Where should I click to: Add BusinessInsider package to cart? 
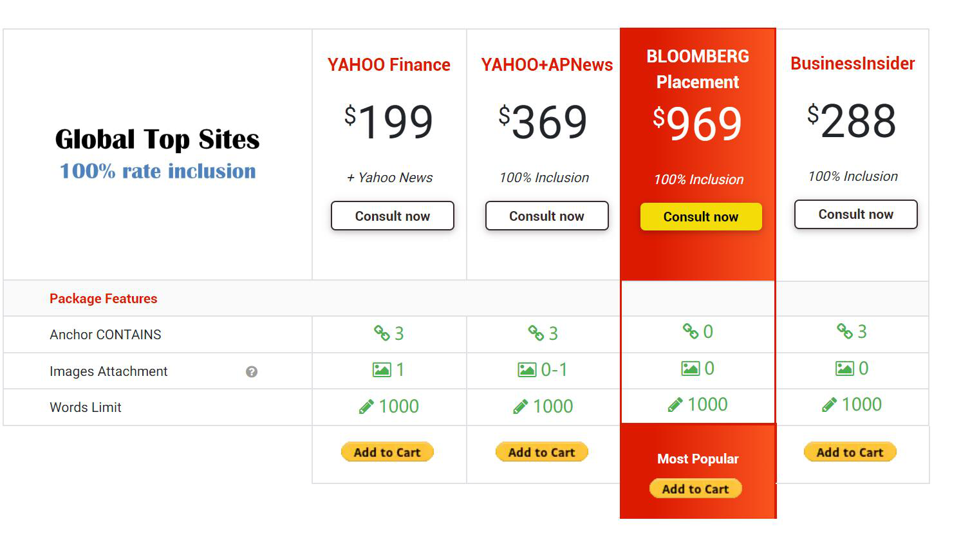850,452
